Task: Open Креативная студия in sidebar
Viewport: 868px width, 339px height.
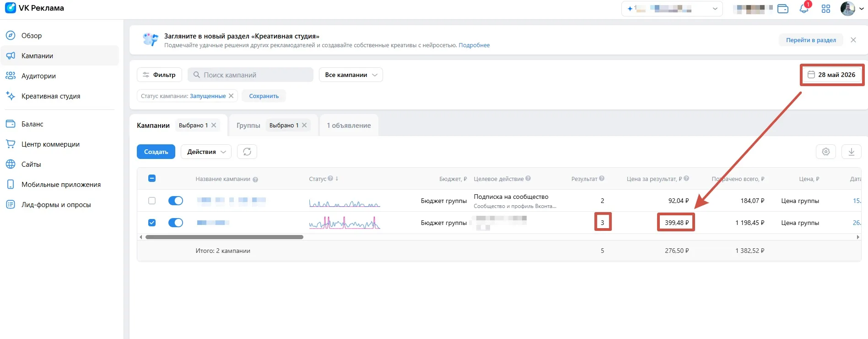Action: tap(60, 96)
